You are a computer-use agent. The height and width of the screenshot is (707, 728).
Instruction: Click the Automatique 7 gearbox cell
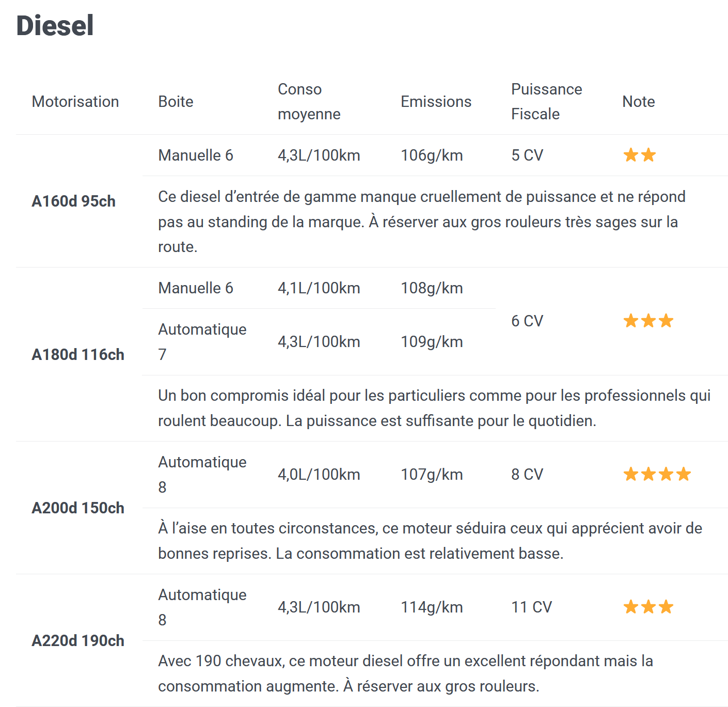pyautogui.click(x=202, y=342)
